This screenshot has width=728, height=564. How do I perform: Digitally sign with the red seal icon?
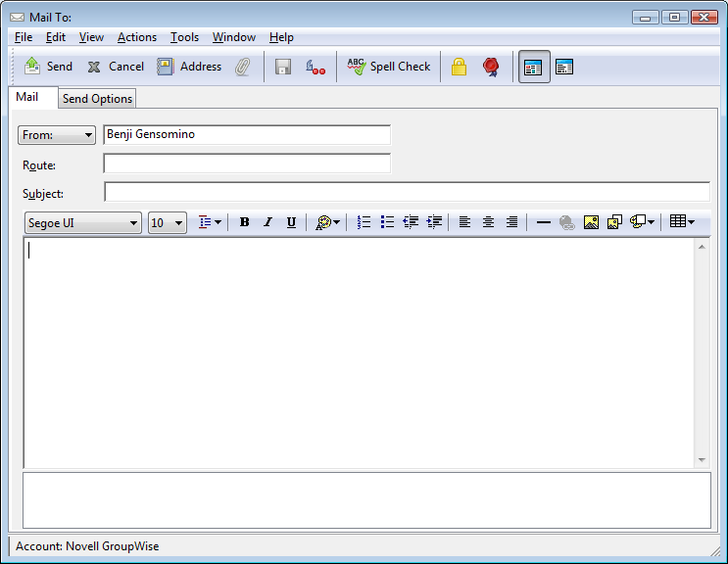pyautogui.click(x=491, y=67)
